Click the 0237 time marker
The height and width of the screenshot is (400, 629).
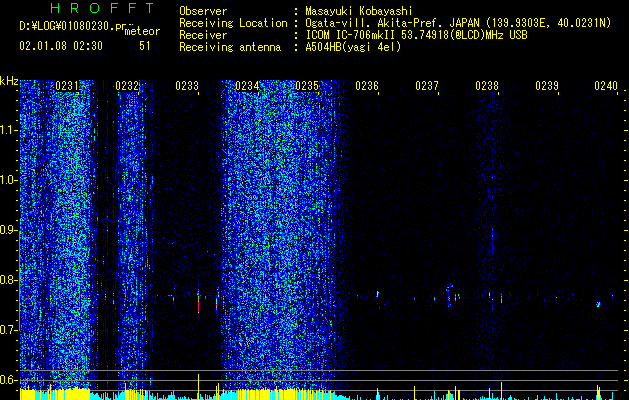pos(427,86)
